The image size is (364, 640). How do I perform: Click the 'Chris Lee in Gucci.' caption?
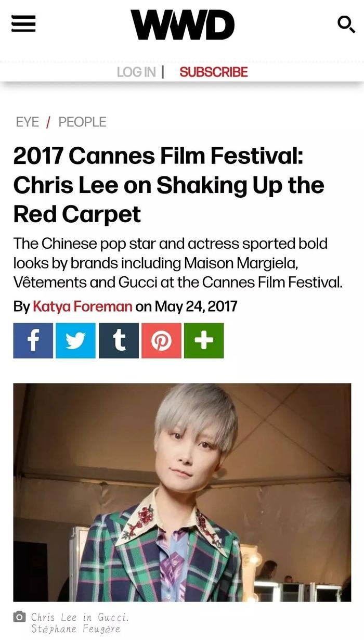click(x=80, y=617)
